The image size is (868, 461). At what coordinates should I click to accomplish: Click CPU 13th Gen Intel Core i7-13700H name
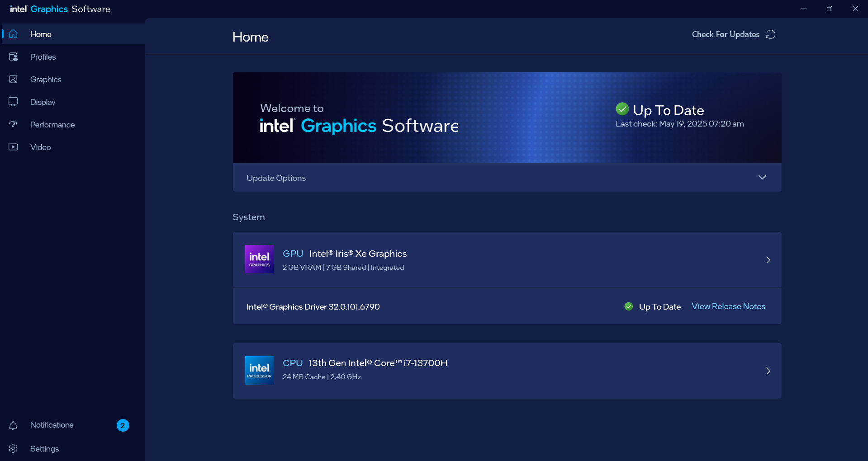pyautogui.click(x=365, y=363)
